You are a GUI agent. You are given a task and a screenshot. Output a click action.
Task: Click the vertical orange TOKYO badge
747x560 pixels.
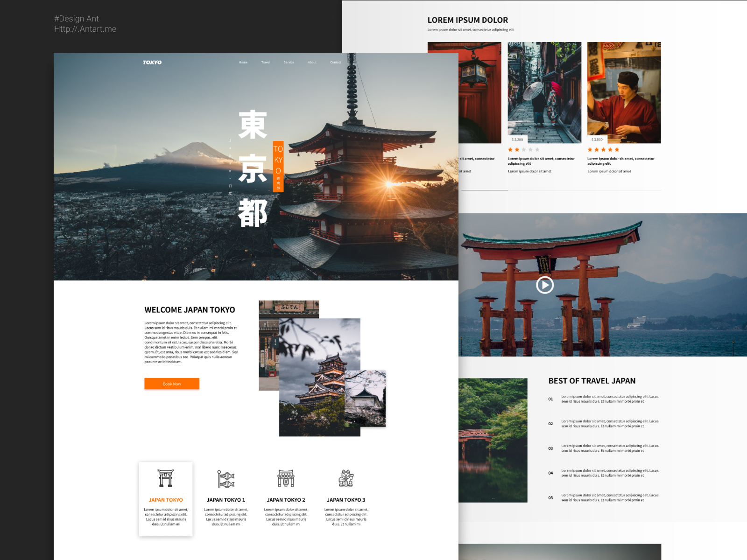(x=277, y=167)
